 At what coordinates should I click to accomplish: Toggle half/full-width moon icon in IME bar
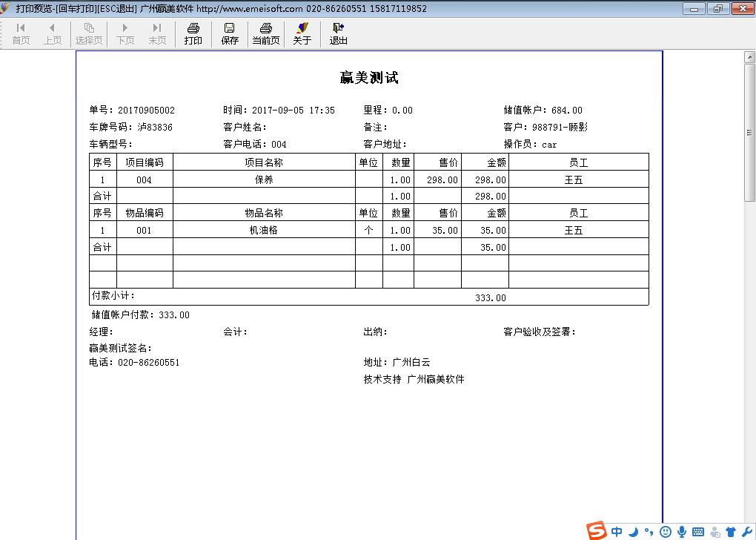tap(634, 532)
